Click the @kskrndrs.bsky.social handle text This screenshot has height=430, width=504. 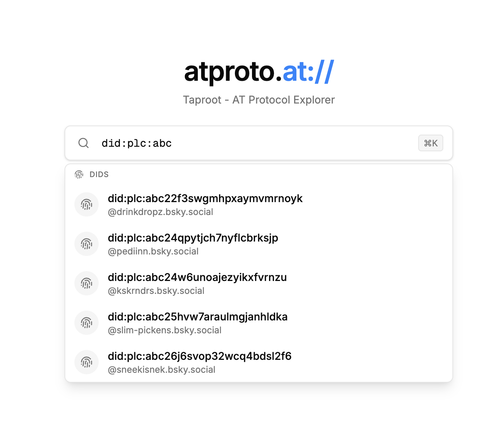(156, 291)
